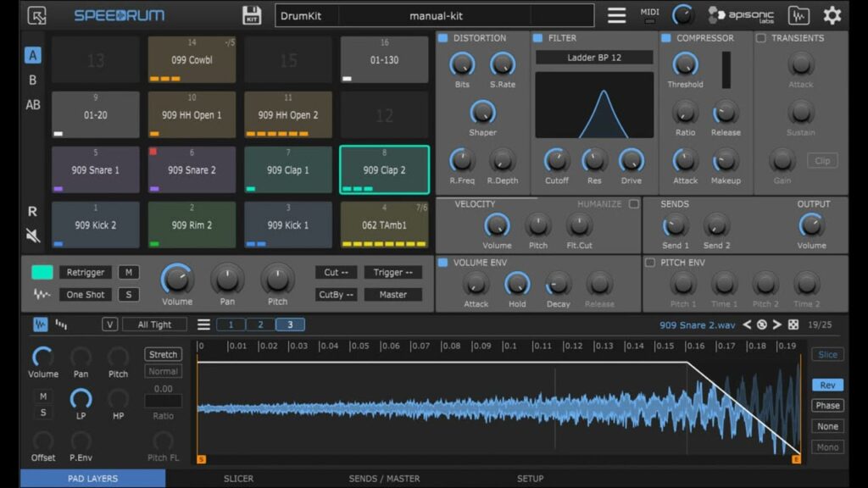Click the mute speaker icon in left sidebar
Screen dimensions: 868x488
click(33, 236)
